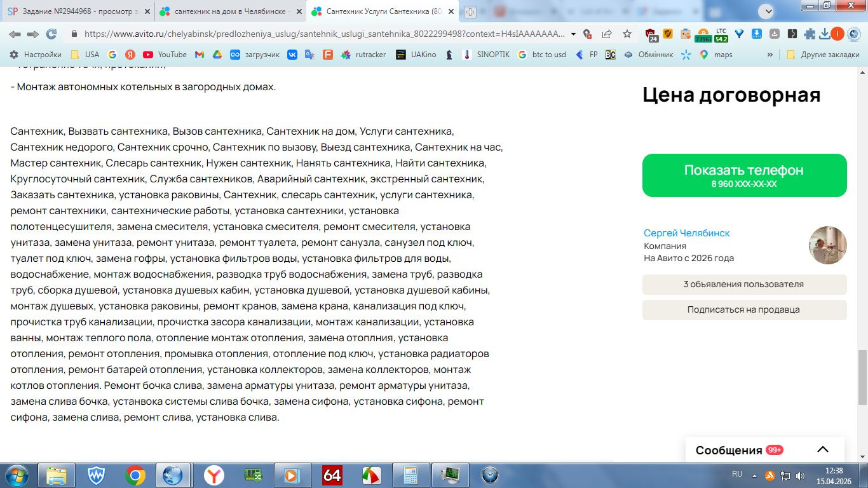Show hidden bookmarks with the chevron

pos(770,55)
